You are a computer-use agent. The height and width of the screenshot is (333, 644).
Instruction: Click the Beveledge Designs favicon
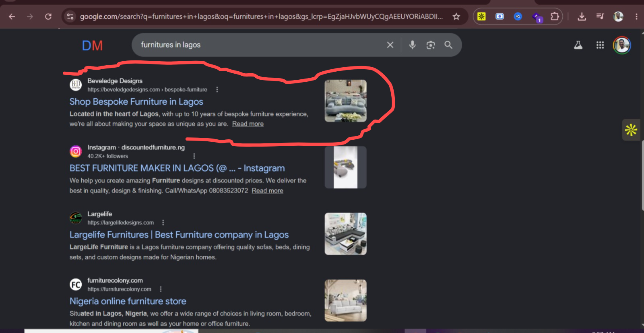coord(76,85)
